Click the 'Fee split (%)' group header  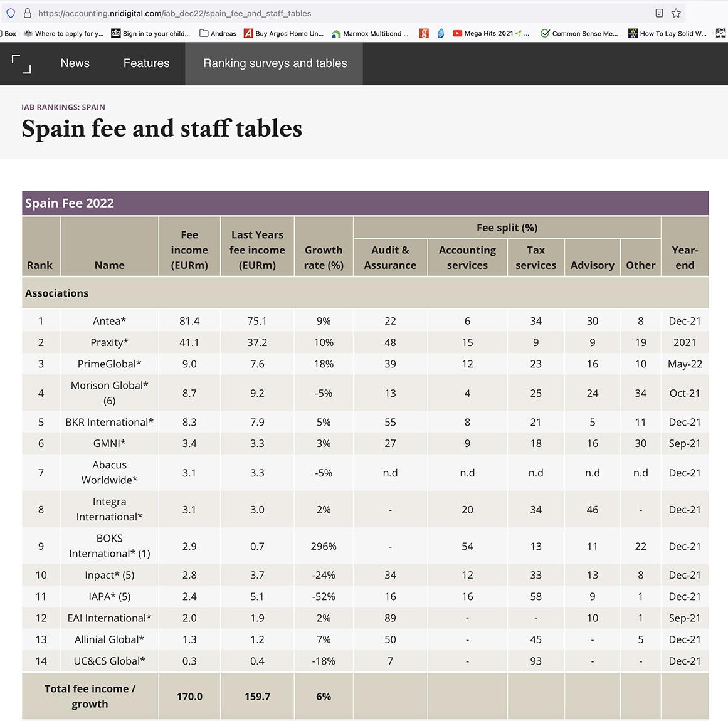click(507, 228)
